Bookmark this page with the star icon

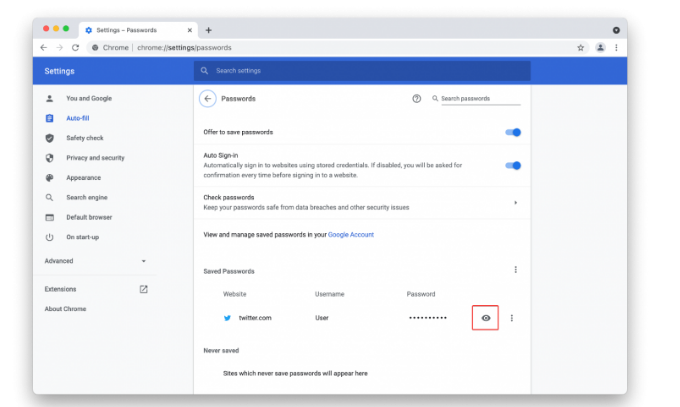(x=581, y=48)
